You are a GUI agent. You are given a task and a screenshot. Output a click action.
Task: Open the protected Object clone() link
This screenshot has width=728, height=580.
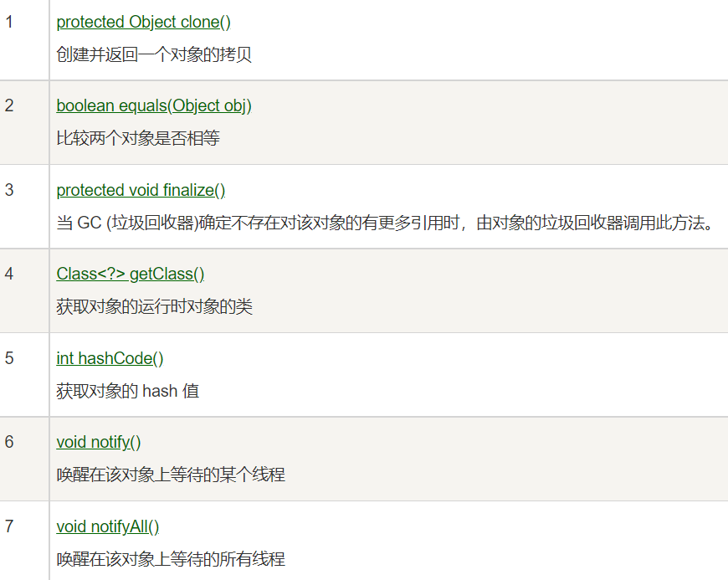point(143,23)
